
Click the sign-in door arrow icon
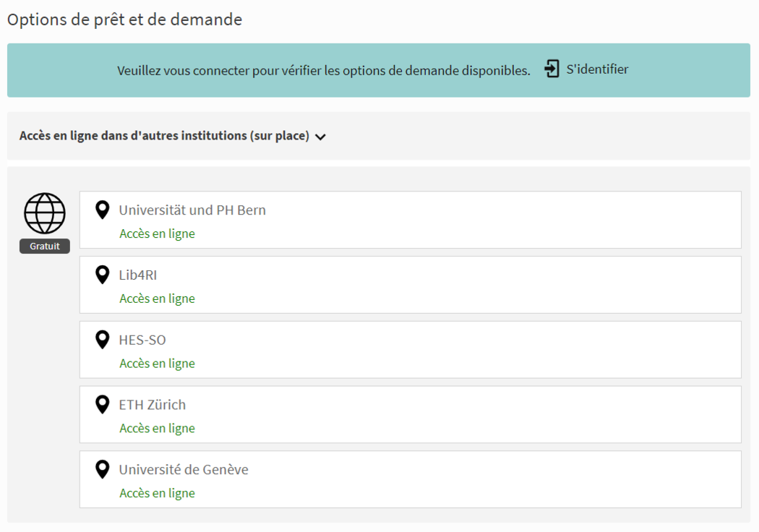pyautogui.click(x=552, y=69)
